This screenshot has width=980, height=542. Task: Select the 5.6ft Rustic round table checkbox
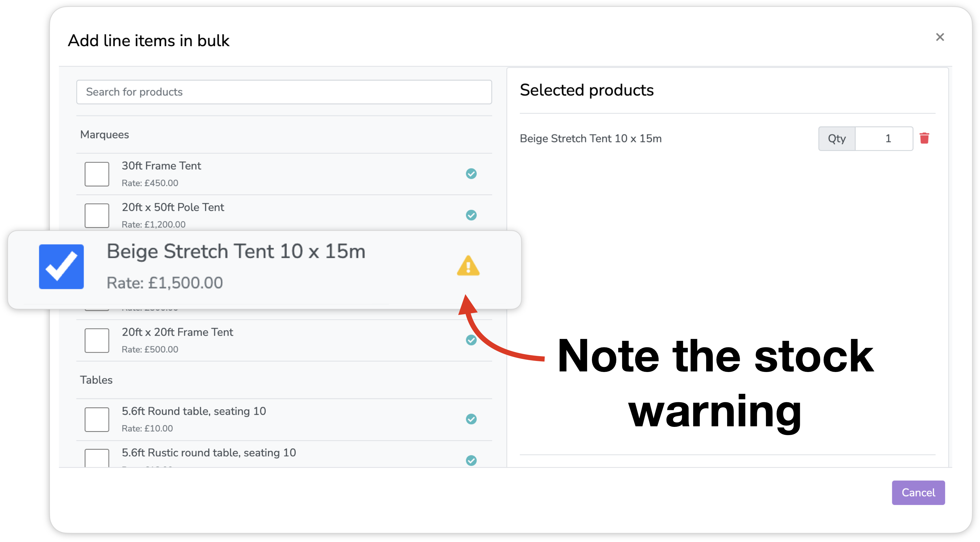[97, 458]
